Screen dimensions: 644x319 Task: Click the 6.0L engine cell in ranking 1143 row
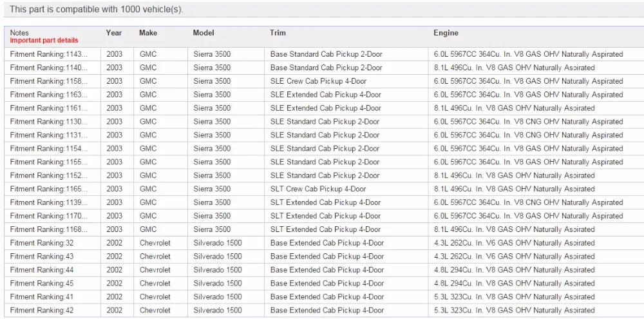[536, 54]
